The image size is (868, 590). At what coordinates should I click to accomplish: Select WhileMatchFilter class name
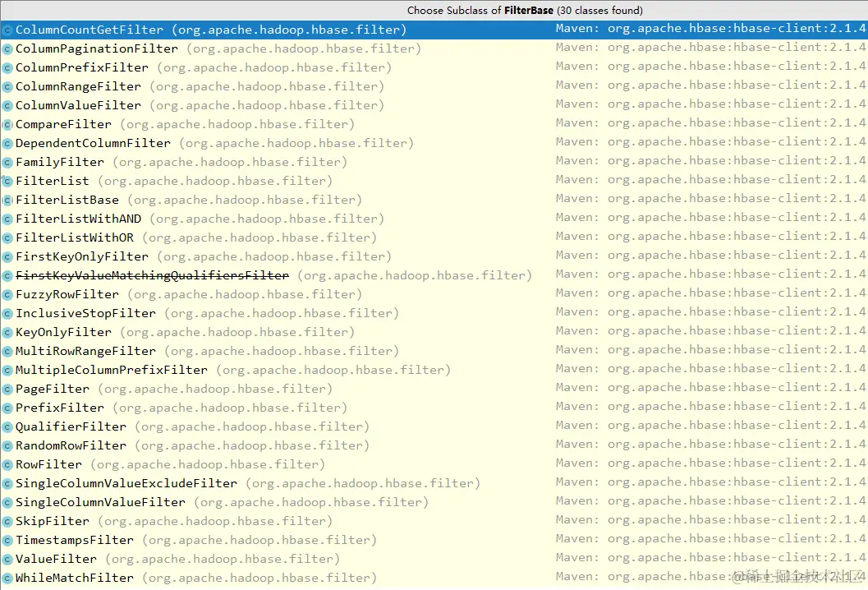coord(75,578)
